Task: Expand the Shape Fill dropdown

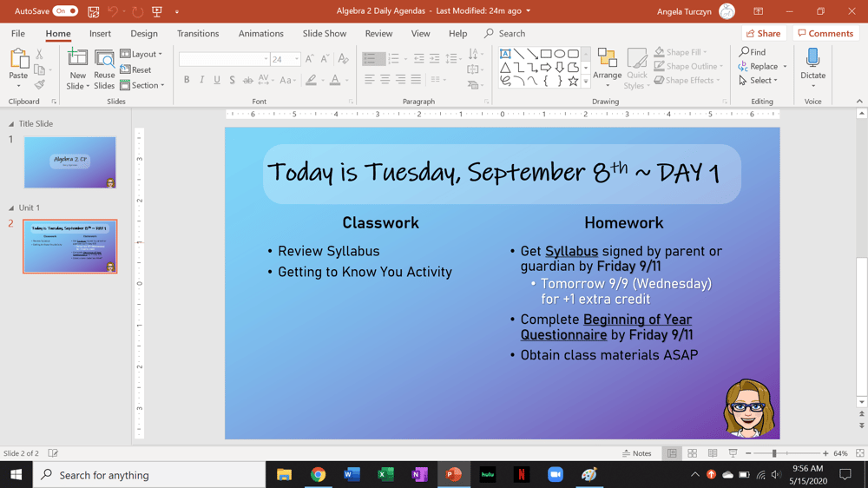Action: pos(705,52)
